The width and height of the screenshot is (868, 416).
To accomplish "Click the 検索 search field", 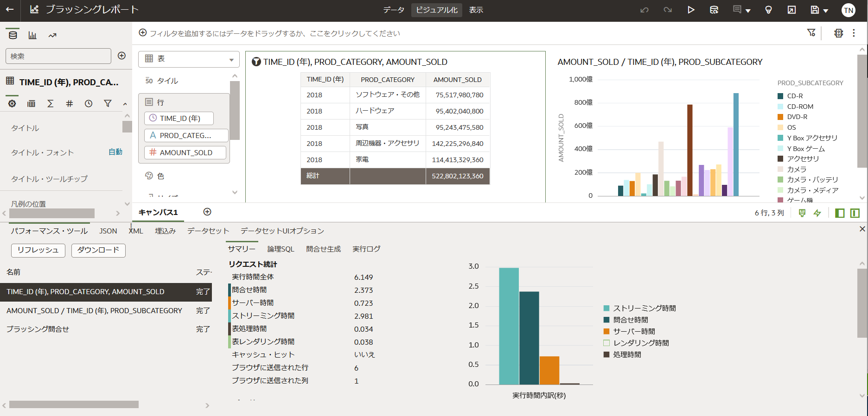I will (x=58, y=56).
